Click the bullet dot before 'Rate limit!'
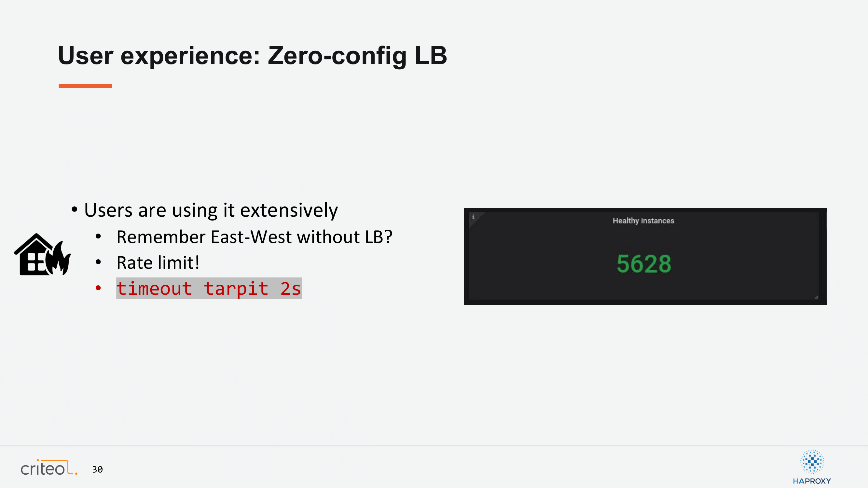 click(98, 262)
